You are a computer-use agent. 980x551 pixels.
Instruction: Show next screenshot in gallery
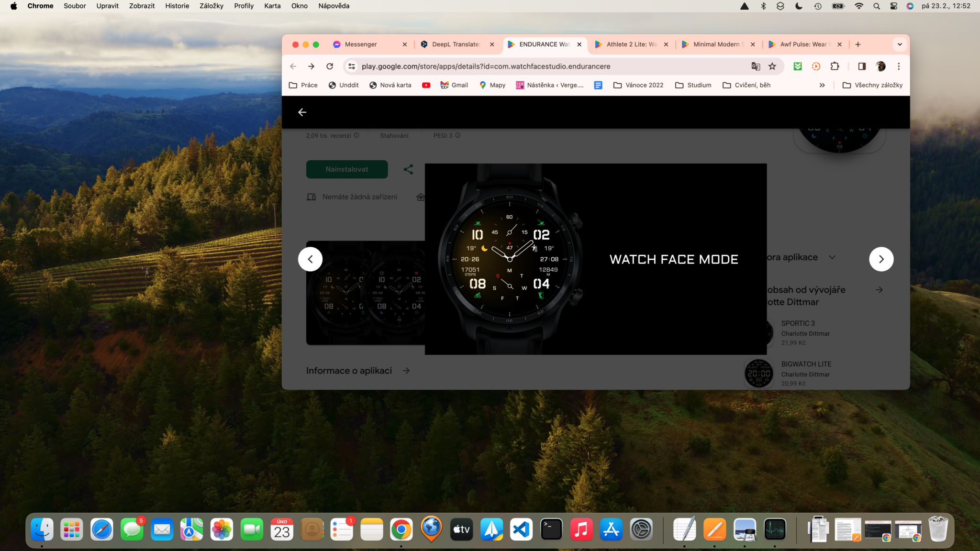pyautogui.click(x=881, y=259)
